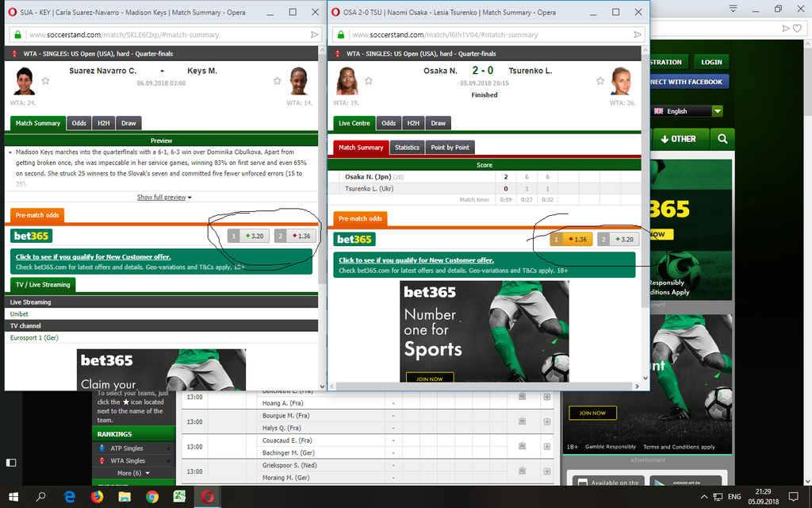Click odds 3.20 for Tsurenko
Viewport: 812px width, 508px height.
(618, 240)
